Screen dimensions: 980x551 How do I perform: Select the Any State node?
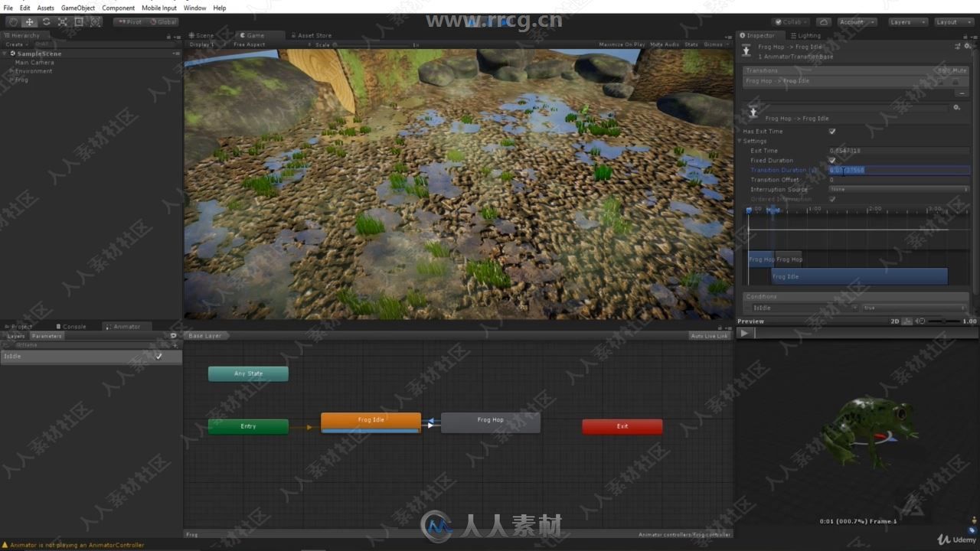click(248, 373)
